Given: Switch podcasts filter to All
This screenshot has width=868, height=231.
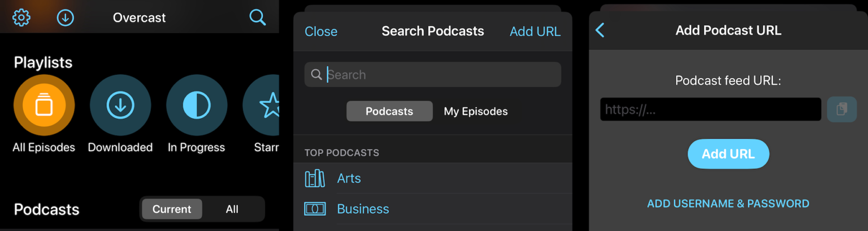Looking at the screenshot, I should [x=232, y=209].
